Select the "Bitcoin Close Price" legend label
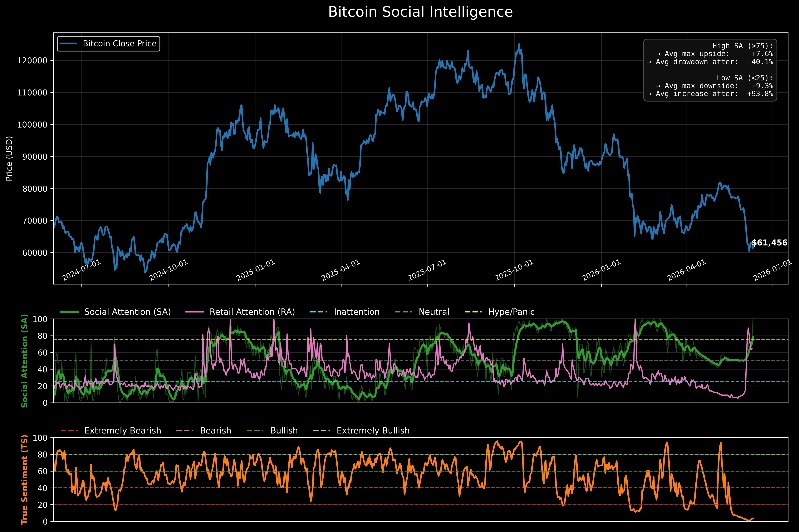This screenshot has height=532, width=799. 120,44
